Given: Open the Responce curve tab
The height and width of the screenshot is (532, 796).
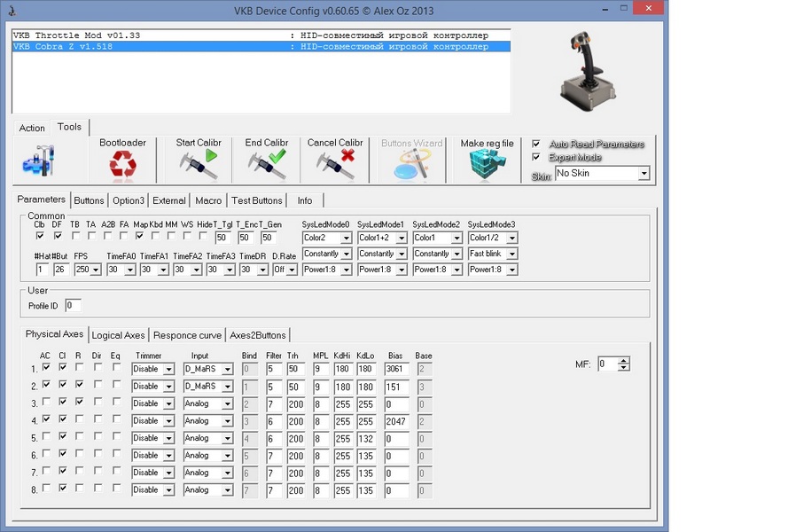Looking at the screenshot, I should click(187, 335).
